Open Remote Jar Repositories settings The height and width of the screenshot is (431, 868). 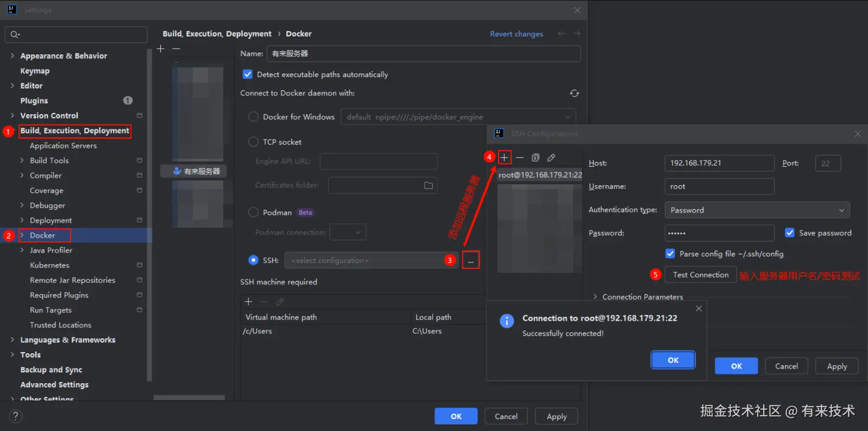coord(73,280)
